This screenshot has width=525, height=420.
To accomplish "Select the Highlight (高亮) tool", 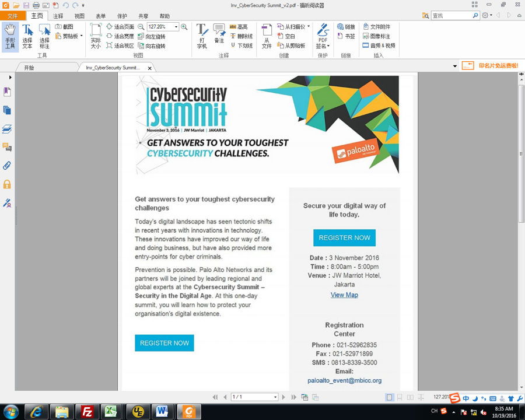I will coord(239,26).
